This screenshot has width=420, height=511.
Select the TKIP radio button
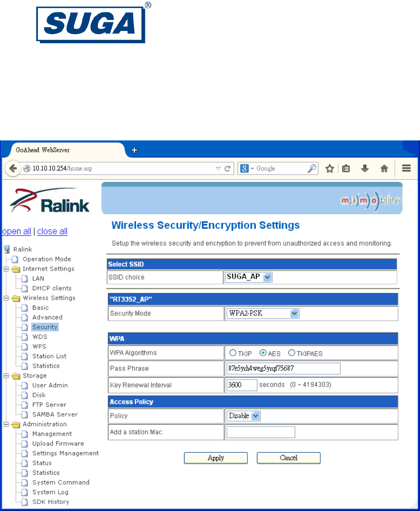click(x=233, y=353)
